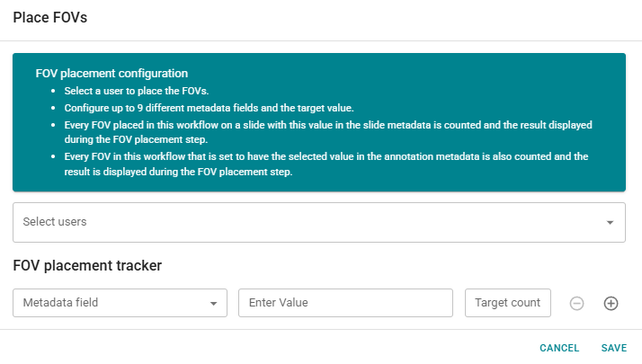
Task: Open the Select users dropdown
Action: coord(318,222)
